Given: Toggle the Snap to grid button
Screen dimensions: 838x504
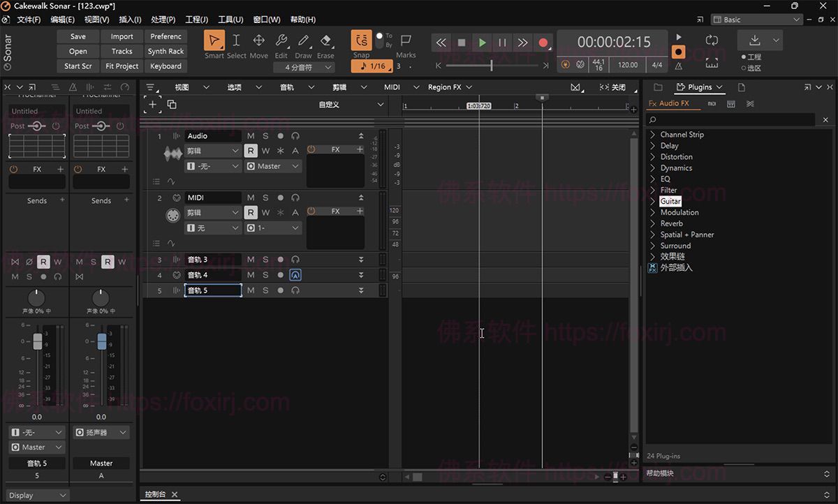Looking at the screenshot, I should [361, 41].
